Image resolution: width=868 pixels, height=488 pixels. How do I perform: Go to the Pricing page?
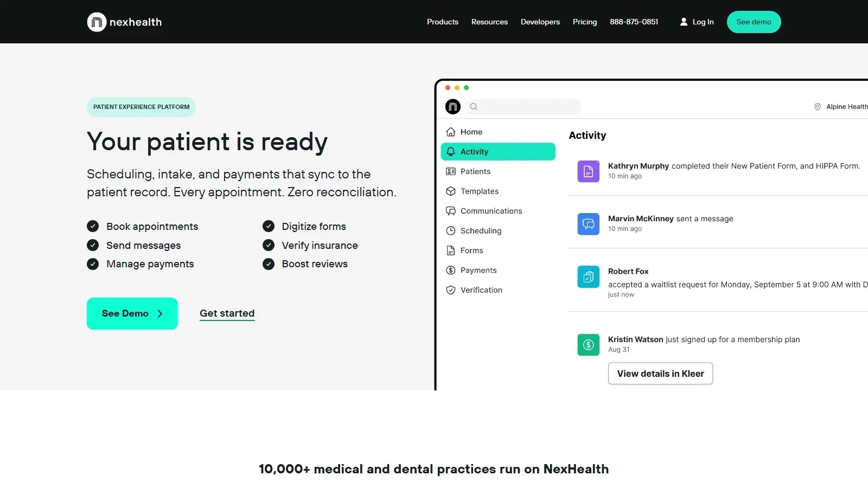[x=585, y=22]
